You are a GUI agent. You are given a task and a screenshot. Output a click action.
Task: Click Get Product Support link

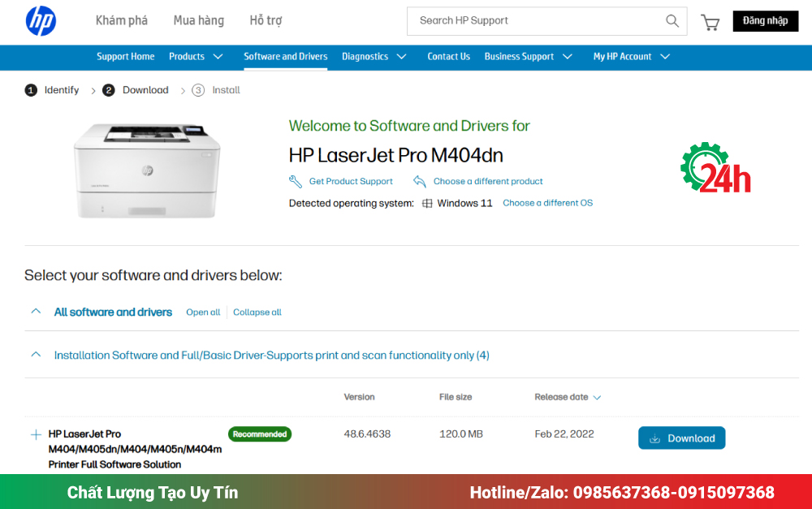click(351, 181)
